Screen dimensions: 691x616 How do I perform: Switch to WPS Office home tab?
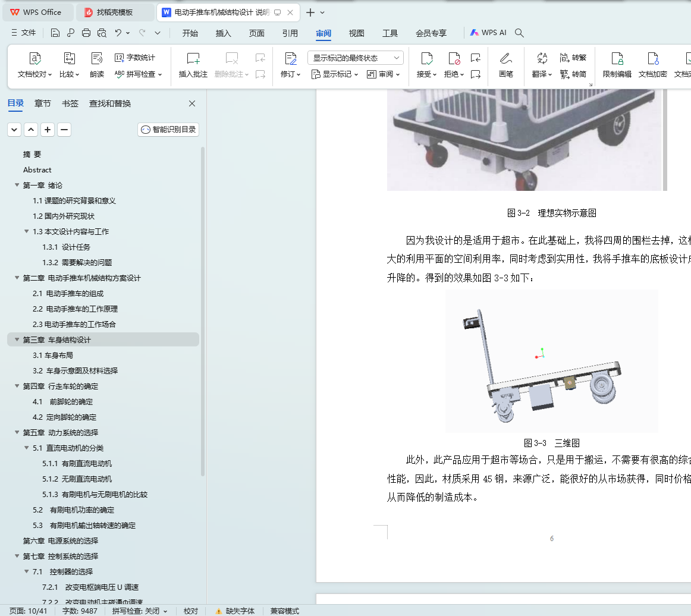pyautogui.click(x=37, y=12)
